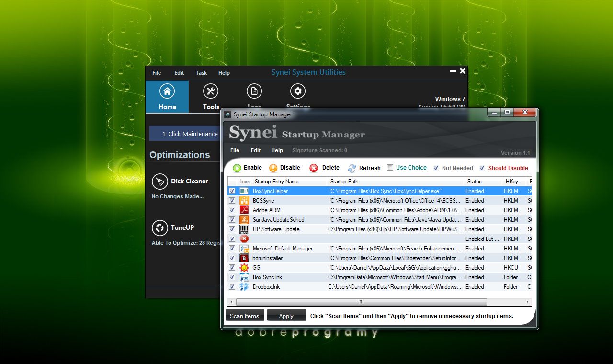This screenshot has height=364, width=613.
Task: Click the Scan Items button
Action: pyautogui.click(x=244, y=316)
